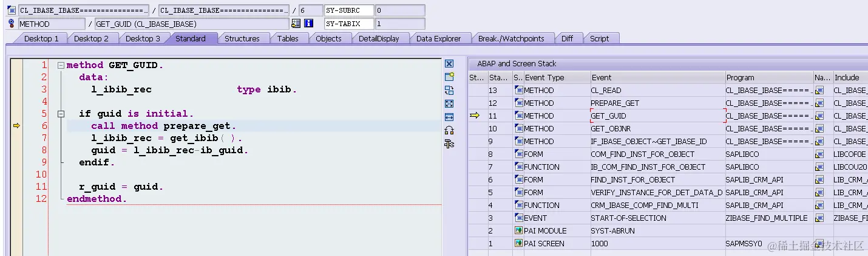868x256 pixels.
Task: Select the SYST-ABRUN event cell
Action: pos(658,230)
